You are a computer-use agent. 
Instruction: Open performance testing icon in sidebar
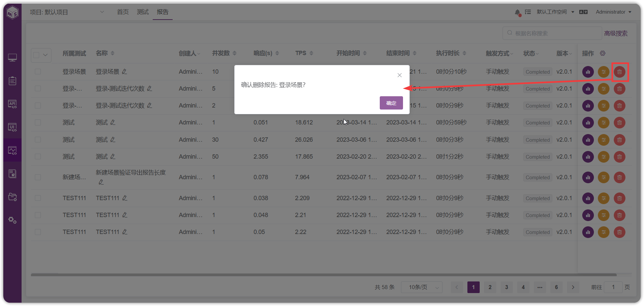coord(12,151)
